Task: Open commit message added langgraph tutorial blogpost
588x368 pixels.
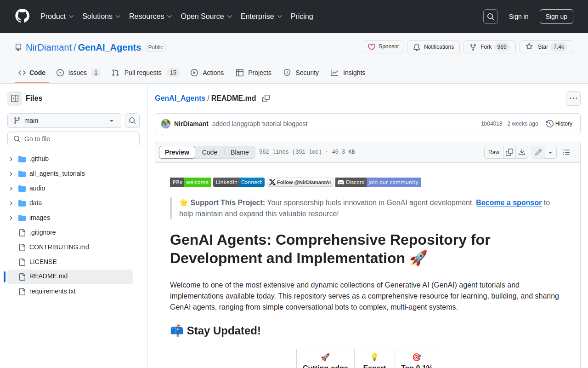Action: 260,124
